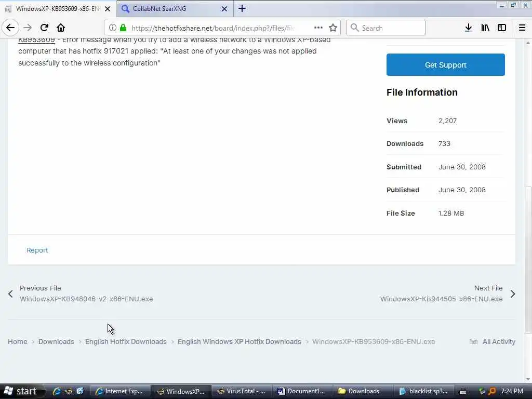Click the browser Search box
The height and width of the screenshot is (399, 532).
coord(386,28)
